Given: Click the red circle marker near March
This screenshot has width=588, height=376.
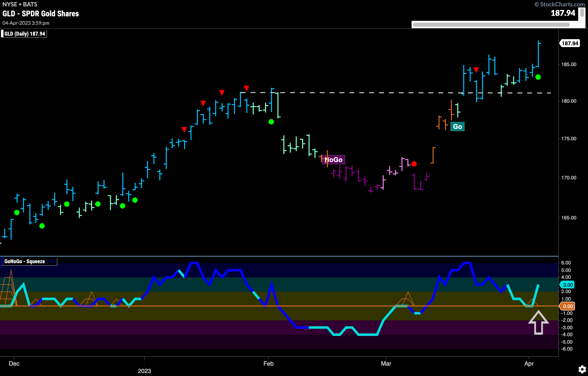Looking at the screenshot, I should pyautogui.click(x=414, y=164).
